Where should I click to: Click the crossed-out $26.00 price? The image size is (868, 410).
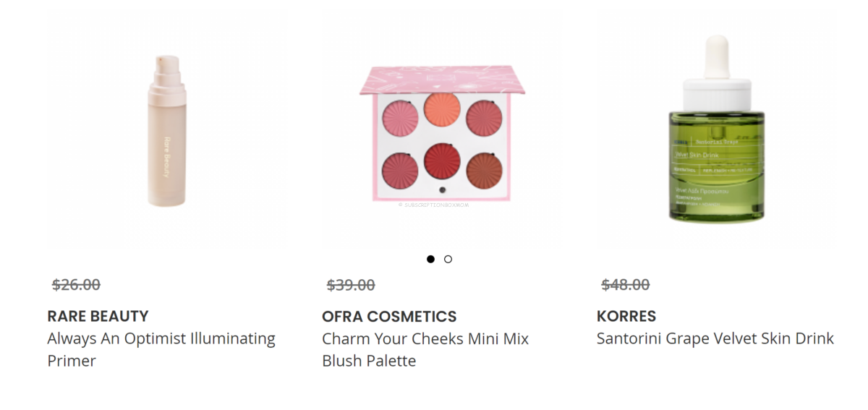click(x=76, y=285)
